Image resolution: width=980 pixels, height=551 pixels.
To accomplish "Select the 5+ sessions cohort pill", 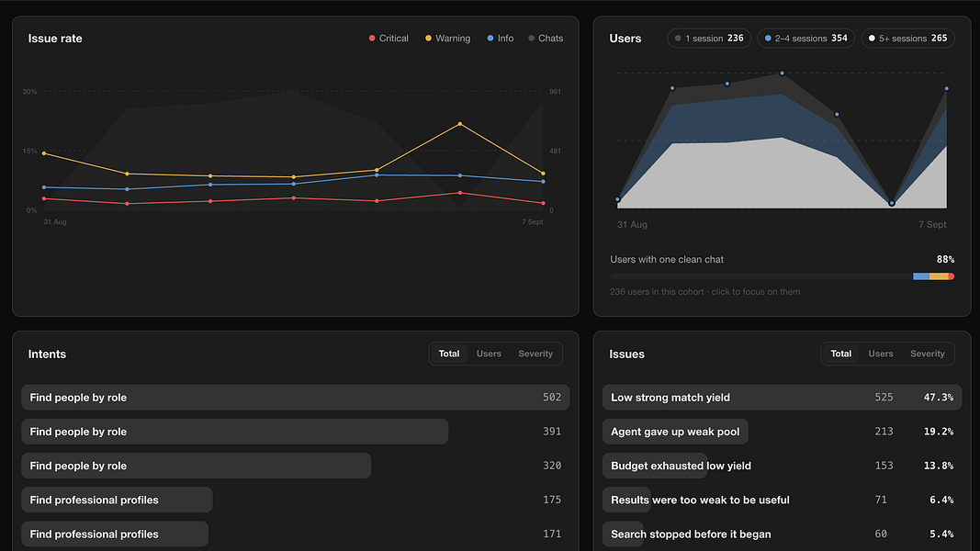I will click(908, 38).
